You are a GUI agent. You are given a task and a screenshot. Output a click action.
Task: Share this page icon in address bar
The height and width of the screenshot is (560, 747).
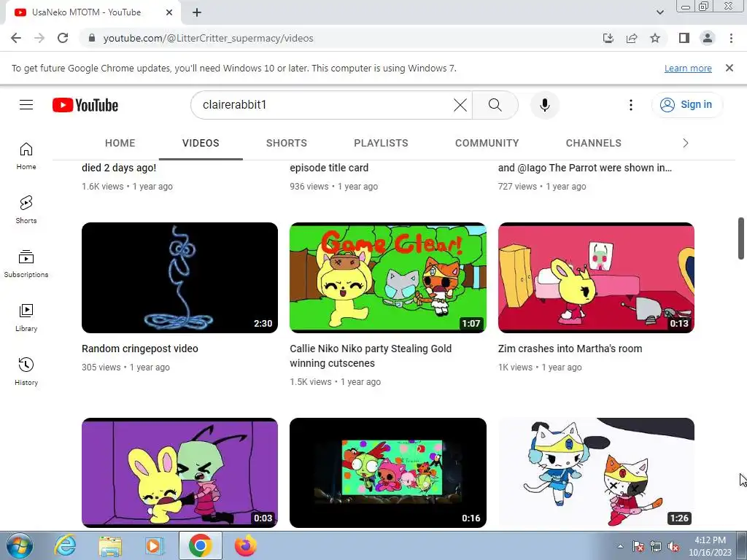pos(632,38)
